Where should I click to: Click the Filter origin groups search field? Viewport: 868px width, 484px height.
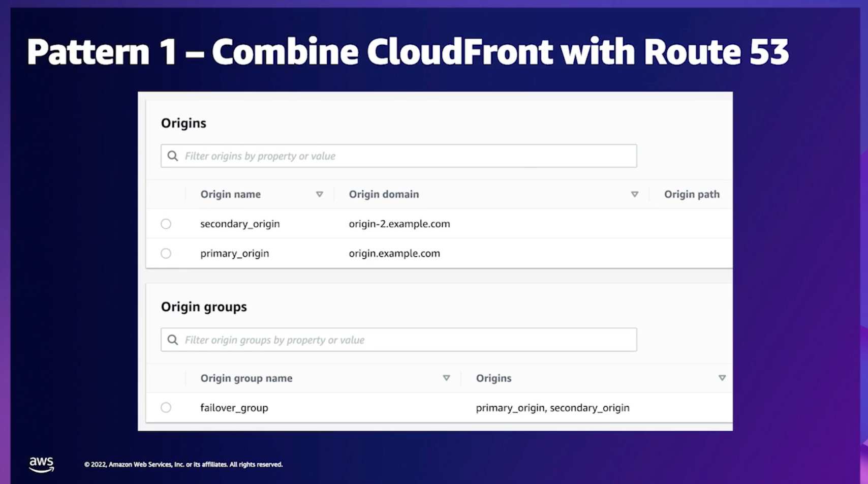click(x=399, y=340)
